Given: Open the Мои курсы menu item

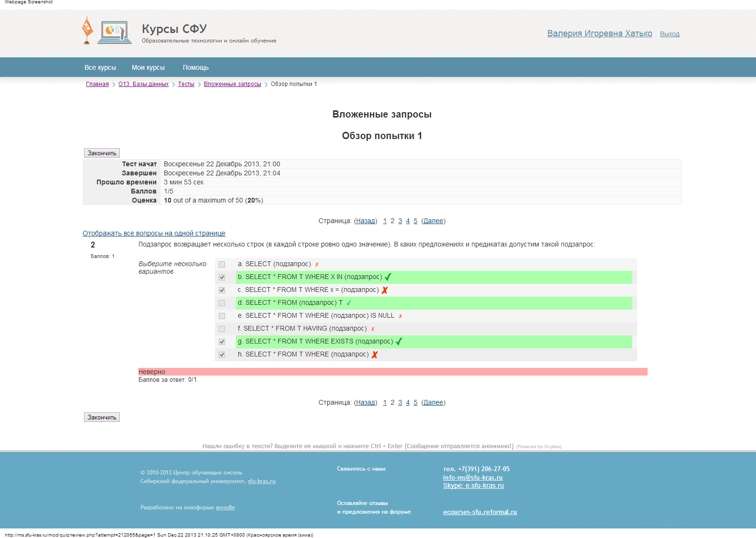Looking at the screenshot, I should [x=148, y=67].
